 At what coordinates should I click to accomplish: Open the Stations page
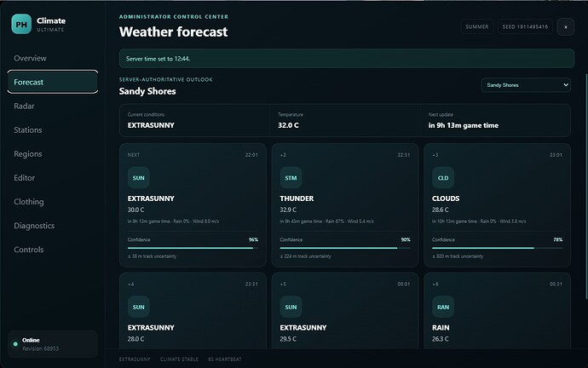click(x=53, y=130)
